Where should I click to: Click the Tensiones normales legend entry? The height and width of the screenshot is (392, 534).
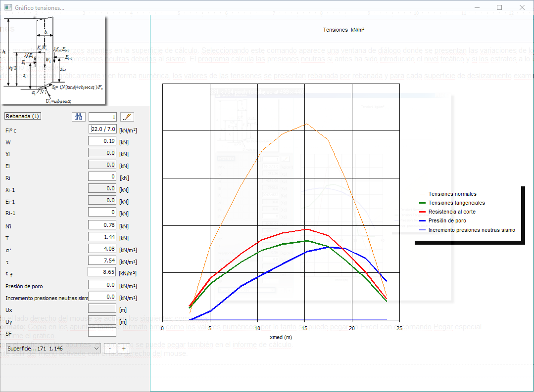coord(448,194)
